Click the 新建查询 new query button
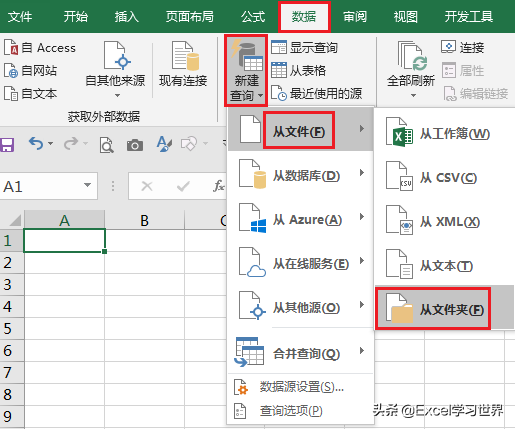515x429 pixels. 246,71
